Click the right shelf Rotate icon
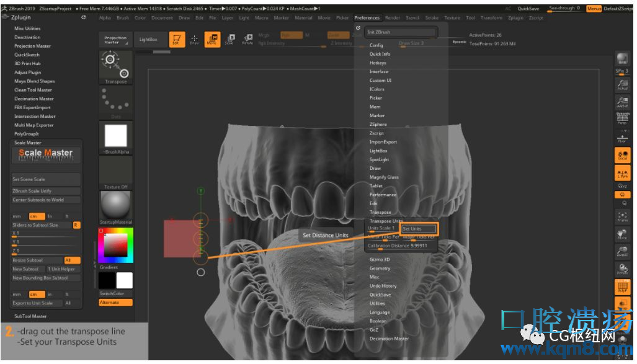 pos(622,269)
